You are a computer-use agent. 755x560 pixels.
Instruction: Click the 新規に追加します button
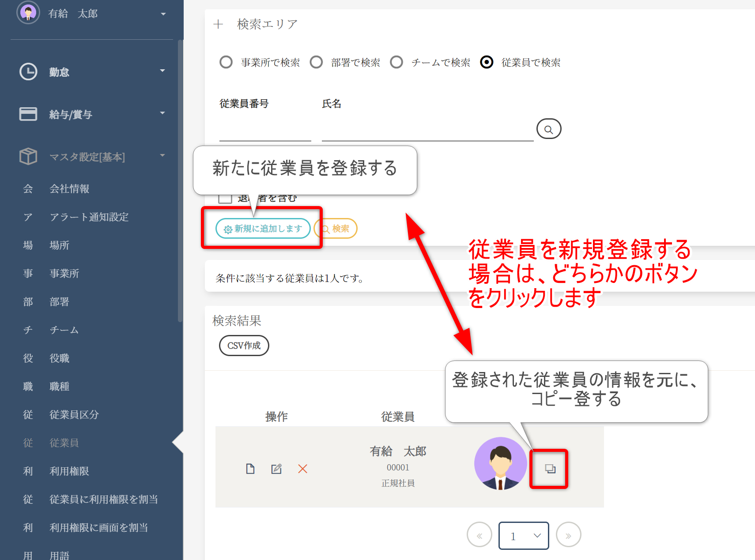click(x=263, y=229)
